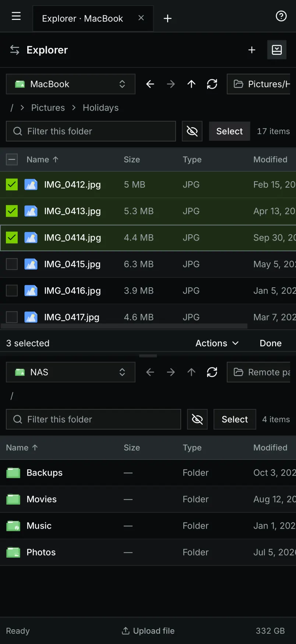
Task: Check the IMG_0417.jpg checkbox
Action: [x=12, y=317]
